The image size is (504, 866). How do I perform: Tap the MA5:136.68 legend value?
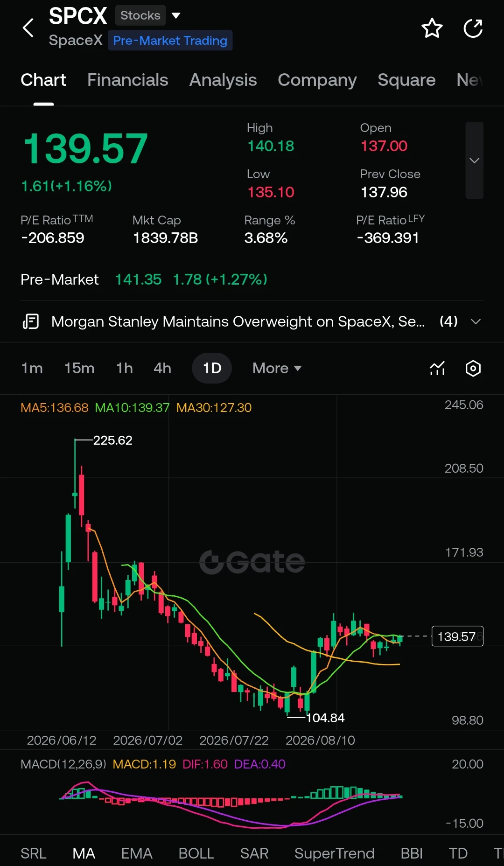[55, 407]
